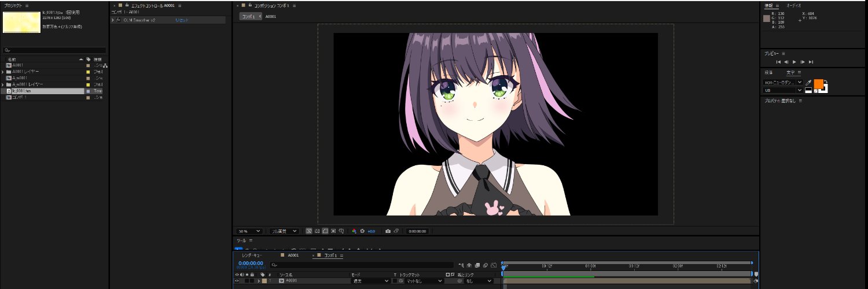The height and width of the screenshot is (289, 868).
Task: Switch to the 段落 tab
Action: point(768,72)
